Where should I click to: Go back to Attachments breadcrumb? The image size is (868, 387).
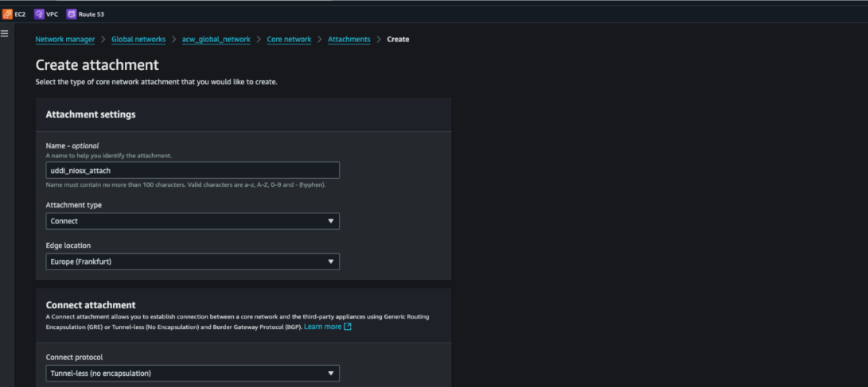click(348, 39)
